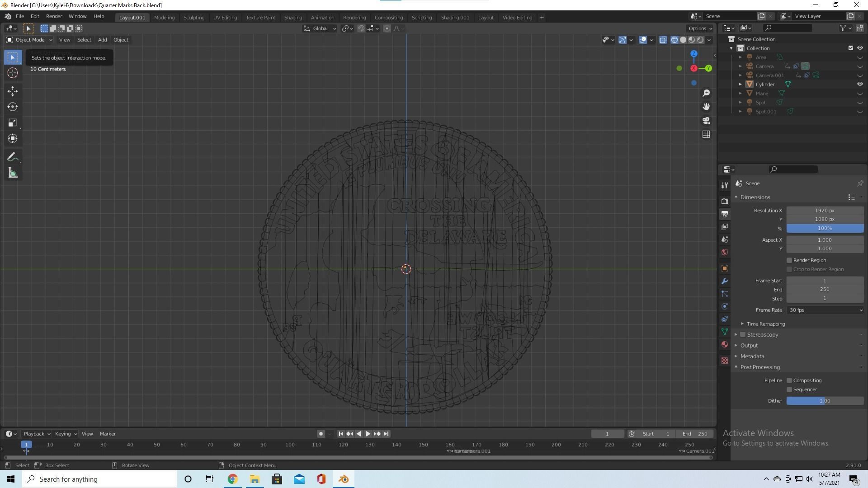
Task: Activate the Select Box tool
Action: coord(13,57)
